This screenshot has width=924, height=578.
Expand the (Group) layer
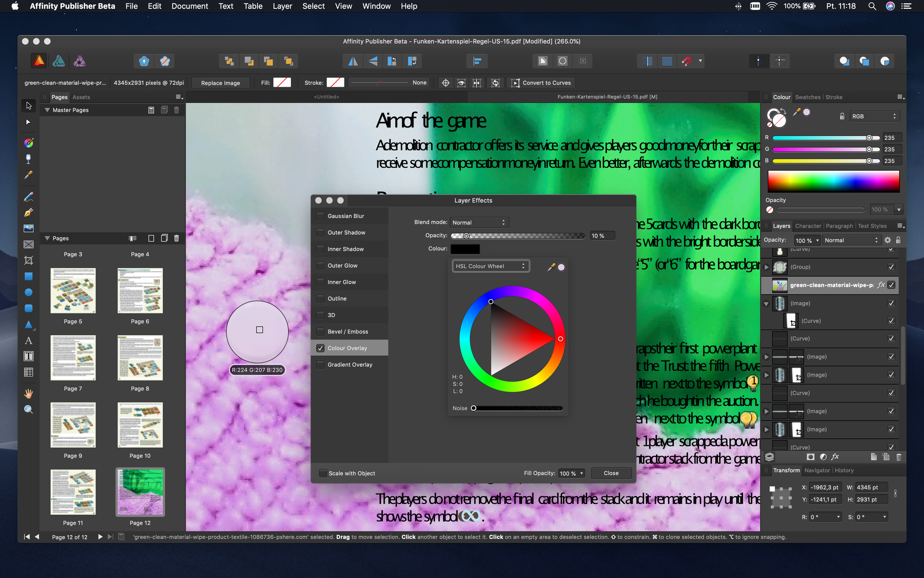[766, 267]
